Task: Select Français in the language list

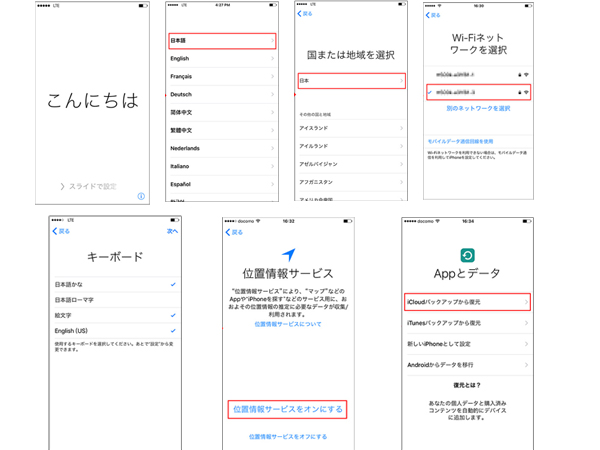Action: pos(222,77)
